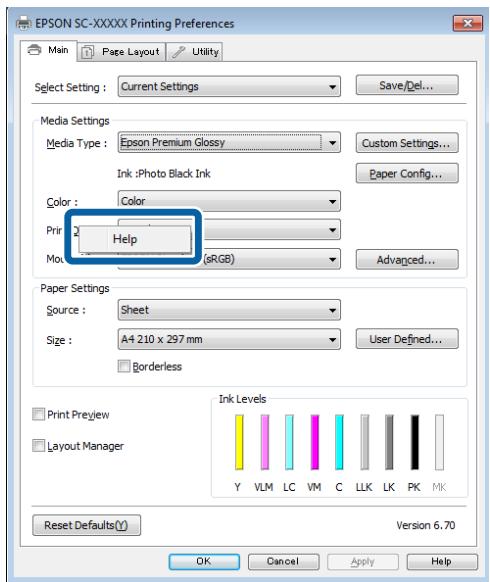Click the printer icon in title bar

(x=24, y=23)
